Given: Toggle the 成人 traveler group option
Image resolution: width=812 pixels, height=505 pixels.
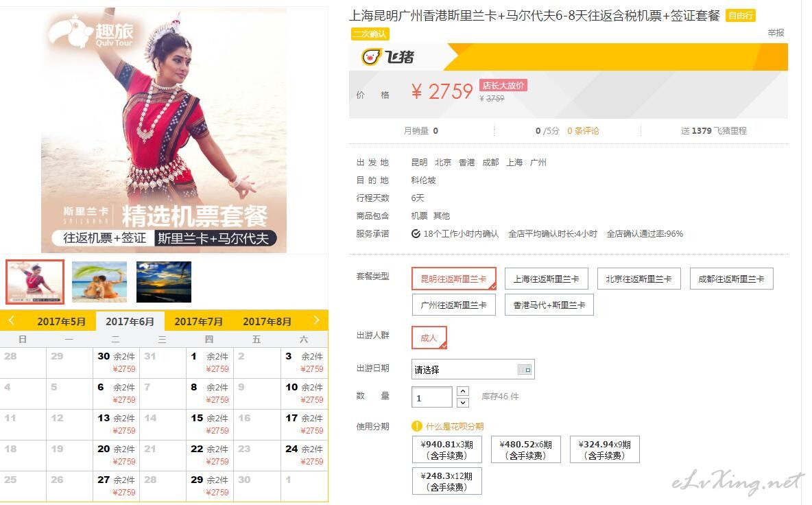Looking at the screenshot, I should pos(429,338).
